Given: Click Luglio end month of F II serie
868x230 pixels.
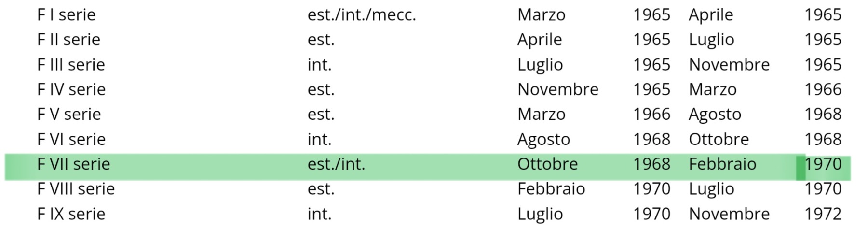Looking at the screenshot, I should point(711,40).
